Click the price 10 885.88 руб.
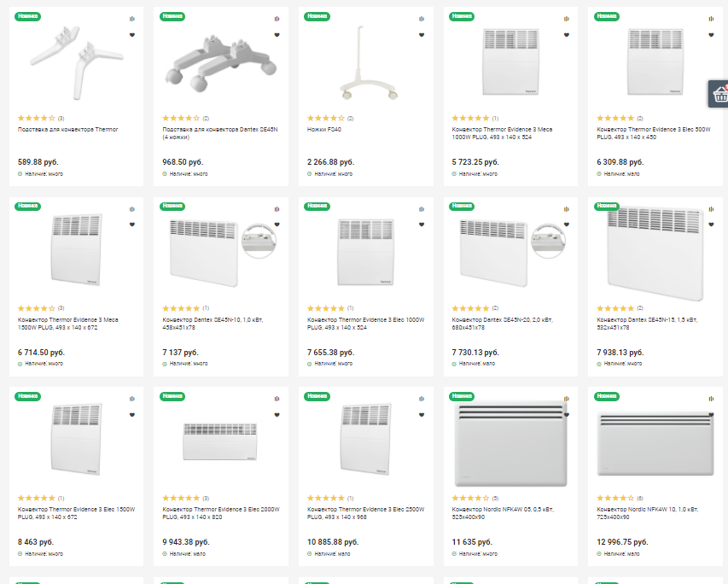728x584 pixels. (x=333, y=542)
